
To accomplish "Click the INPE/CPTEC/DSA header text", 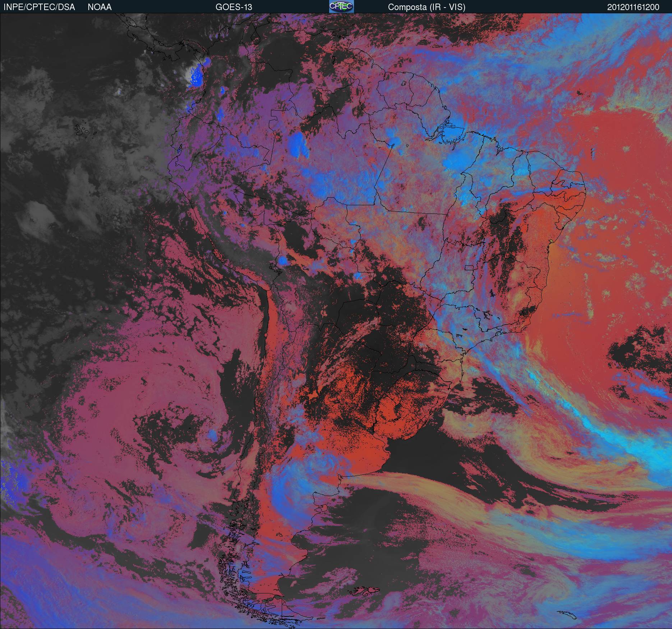I will tap(39, 7).
